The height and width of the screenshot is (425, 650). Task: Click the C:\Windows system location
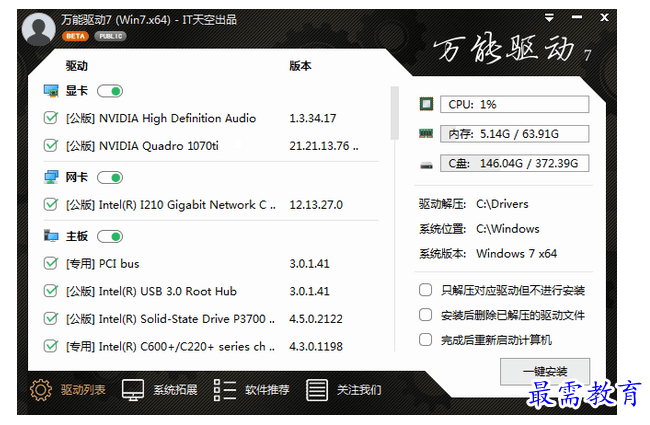coord(507,229)
